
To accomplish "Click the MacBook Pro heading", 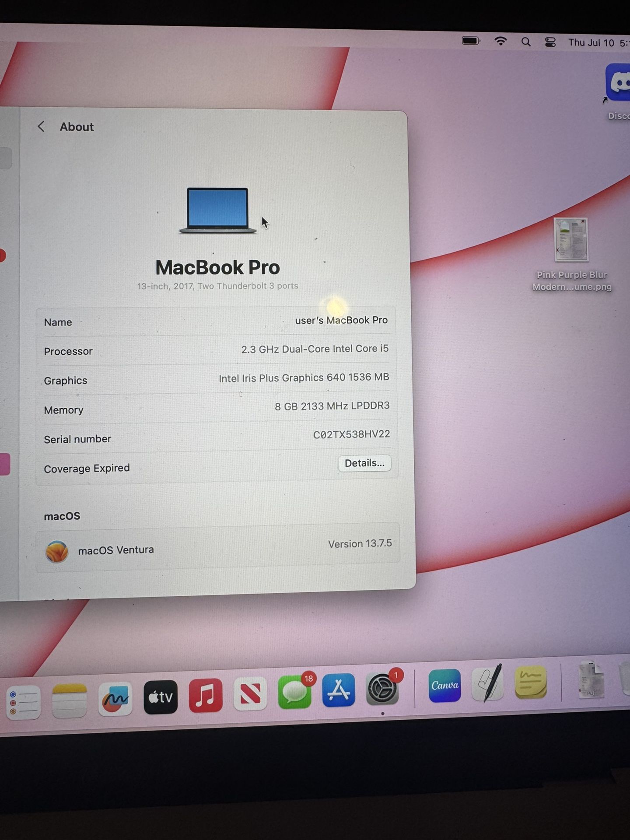I will (217, 267).
